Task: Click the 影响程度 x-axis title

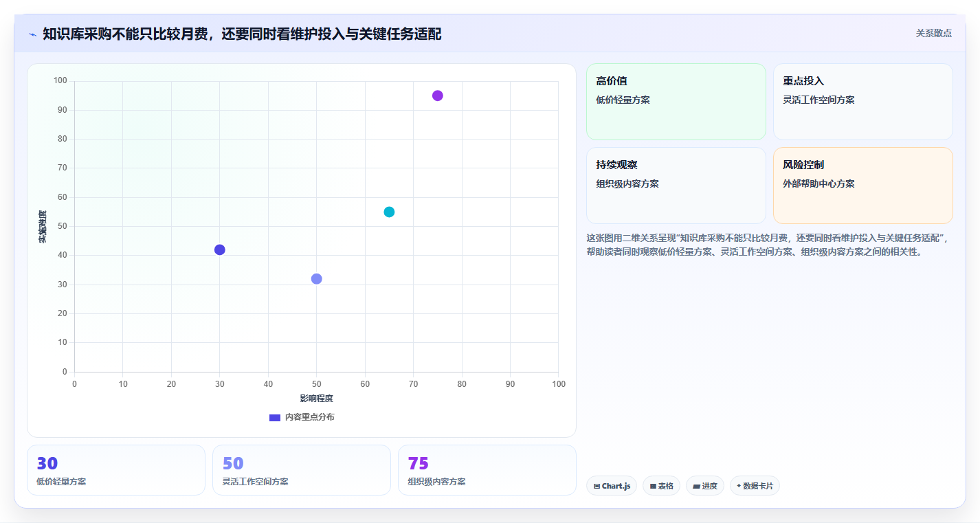Action: [x=316, y=399]
